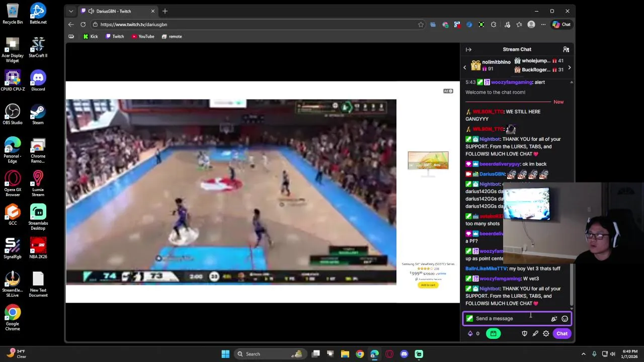Screen dimensions: 644x362
Task: Open the tab actions dropdown chevron
Action: tap(71, 11)
